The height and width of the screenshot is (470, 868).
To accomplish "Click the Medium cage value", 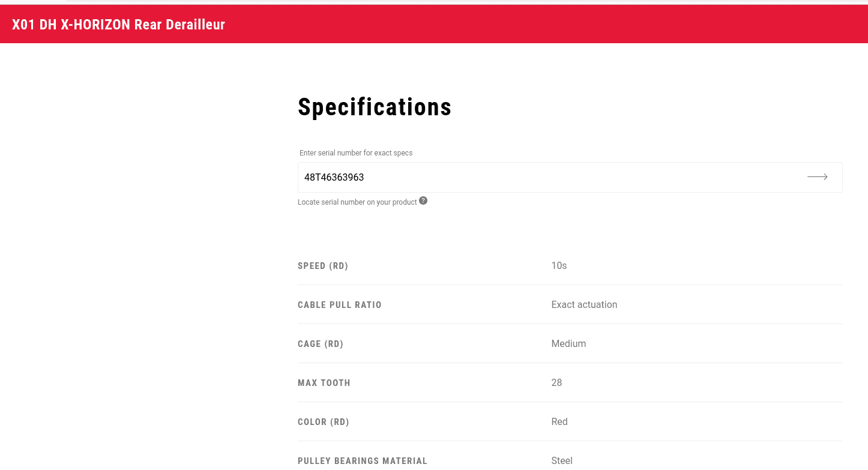I will [568, 343].
